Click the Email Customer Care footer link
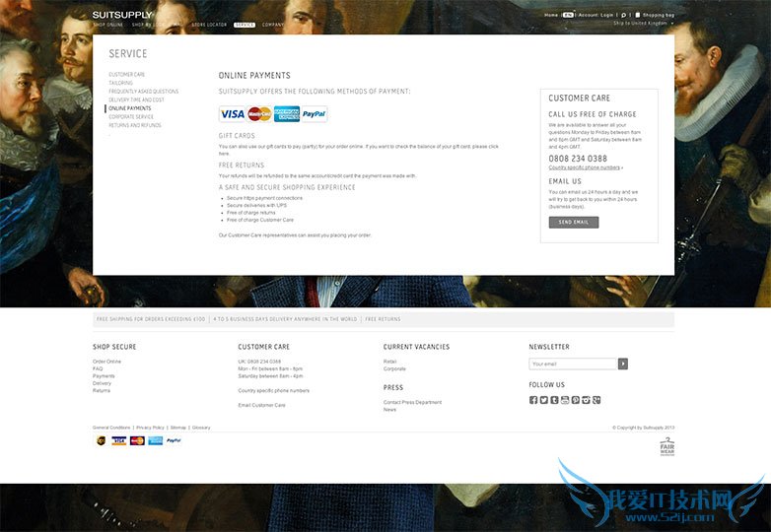771x532 pixels. coord(261,405)
